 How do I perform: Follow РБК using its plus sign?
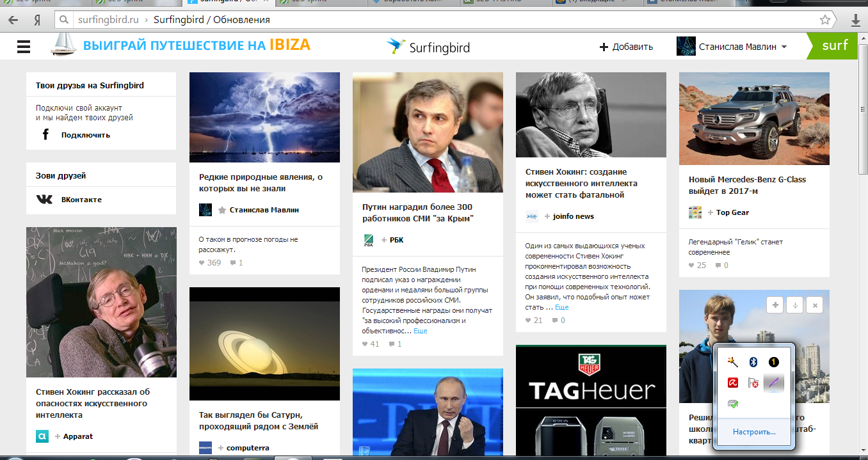click(384, 241)
